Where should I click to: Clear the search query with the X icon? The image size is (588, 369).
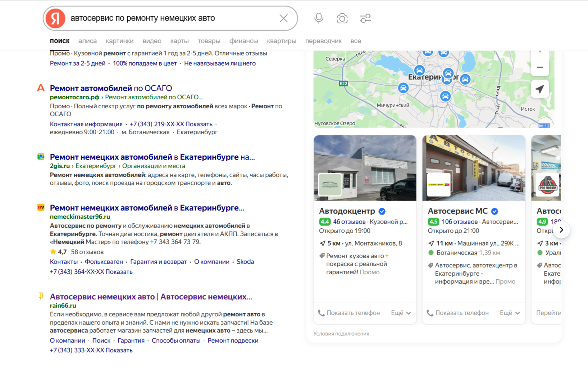pyautogui.click(x=283, y=18)
